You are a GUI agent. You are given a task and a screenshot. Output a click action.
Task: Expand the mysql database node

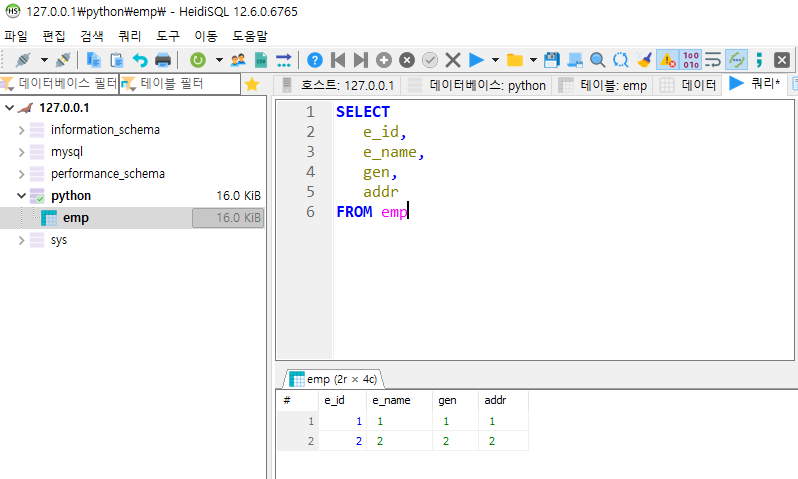pyautogui.click(x=21, y=152)
